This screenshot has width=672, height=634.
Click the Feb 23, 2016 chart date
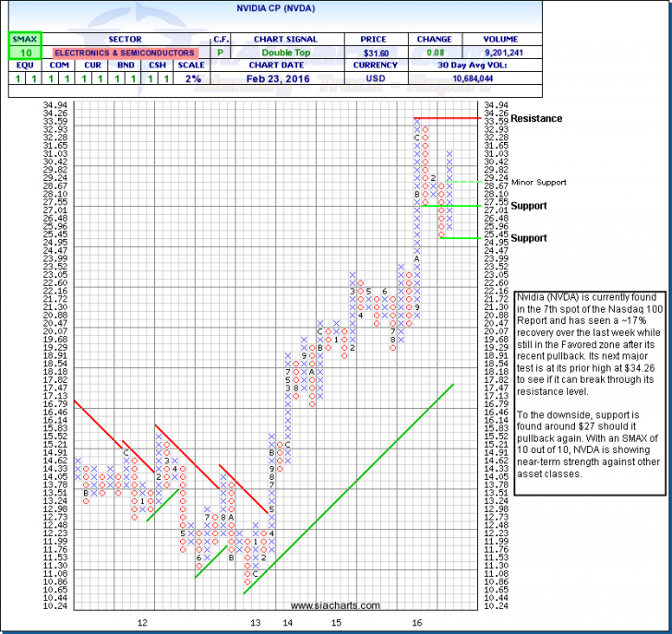click(283, 79)
